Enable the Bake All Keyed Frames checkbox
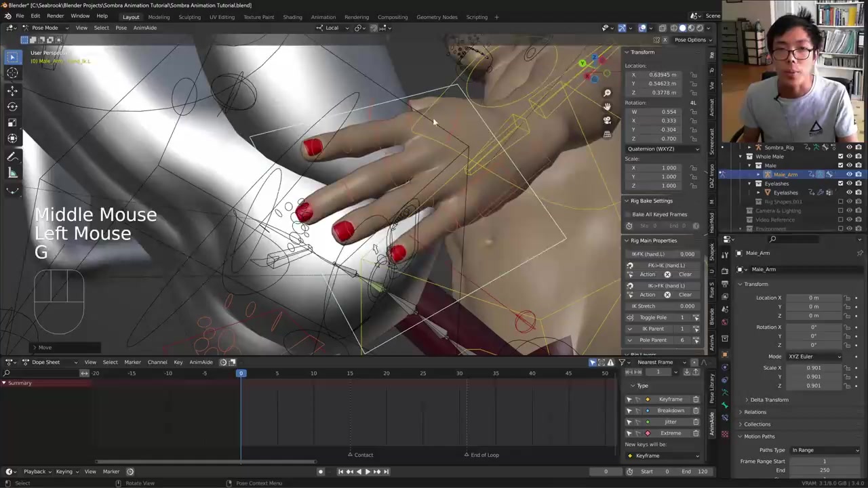 click(x=628, y=214)
